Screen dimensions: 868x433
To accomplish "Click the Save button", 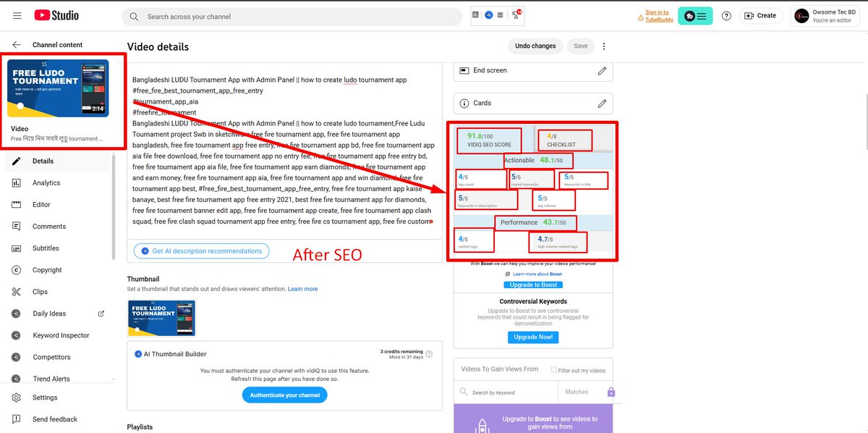I will point(581,46).
